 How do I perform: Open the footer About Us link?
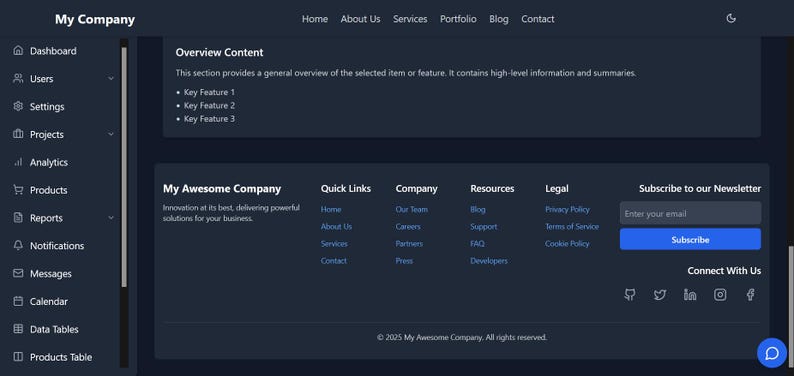pyautogui.click(x=336, y=227)
